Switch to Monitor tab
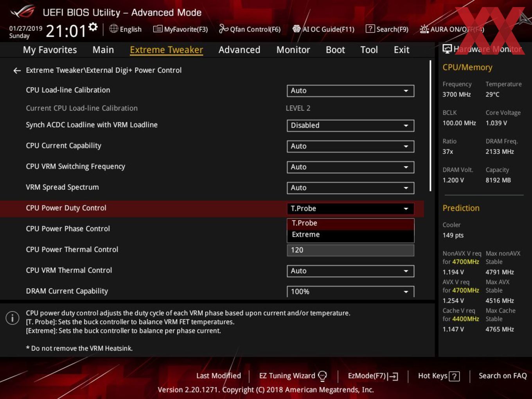The height and width of the screenshot is (399, 532). tap(293, 50)
